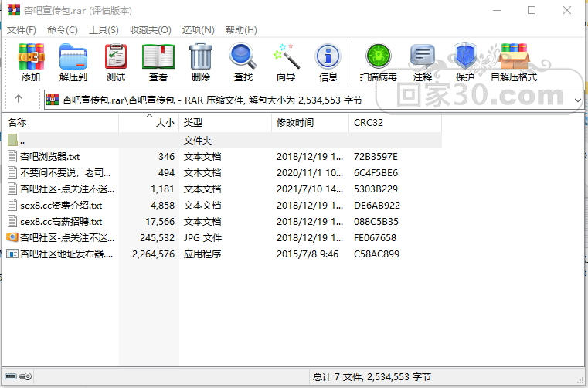The width and height of the screenshot is (588, 388).
Task: Click the Protect (保护) shield icon
Action: pos(465,56)
